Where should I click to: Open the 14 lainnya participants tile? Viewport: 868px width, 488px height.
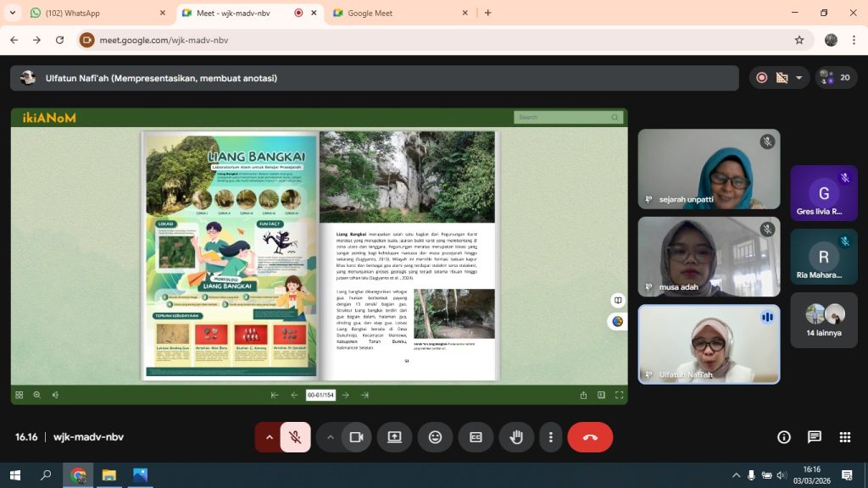click(x=824, y=320)
